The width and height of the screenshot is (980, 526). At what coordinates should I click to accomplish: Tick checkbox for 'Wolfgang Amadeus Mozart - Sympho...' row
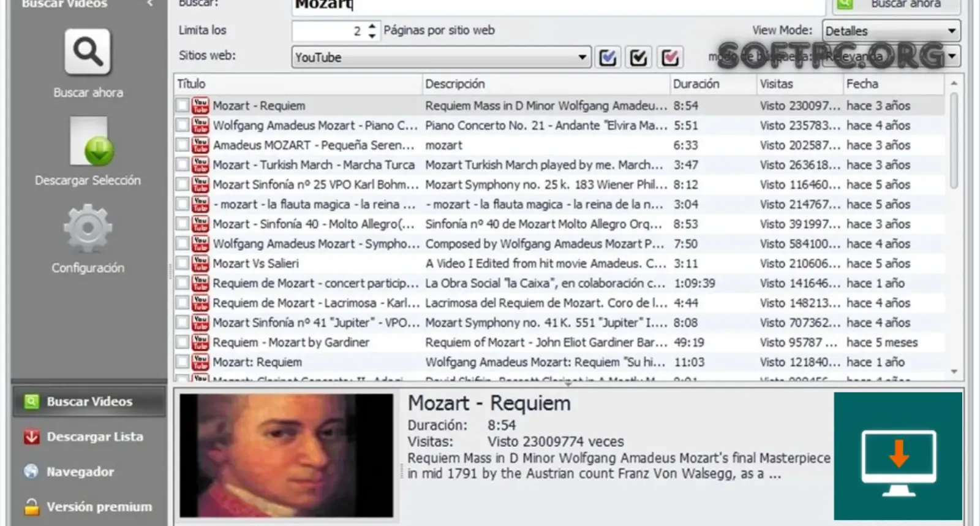pyautogui.click(x=182, y=243)
